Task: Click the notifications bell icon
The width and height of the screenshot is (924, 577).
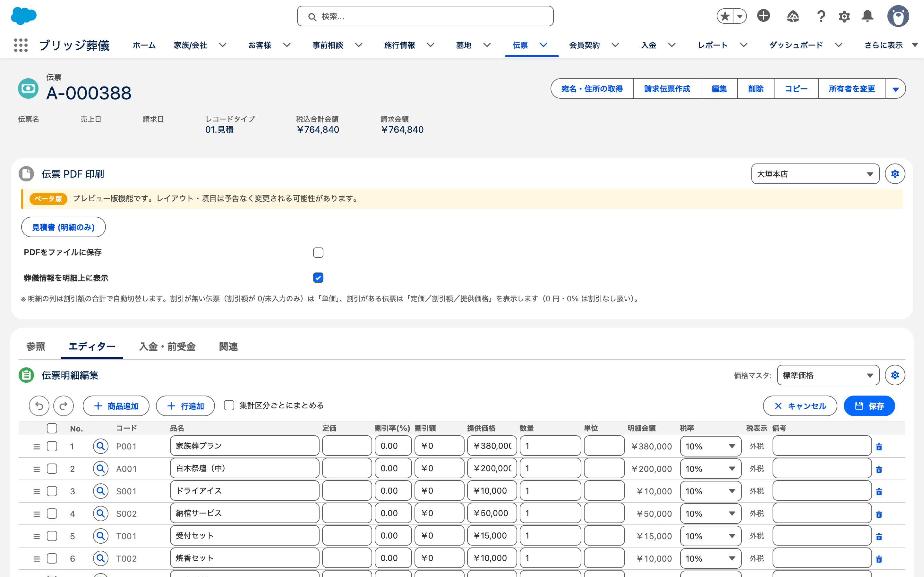Action: click(868, 16)
